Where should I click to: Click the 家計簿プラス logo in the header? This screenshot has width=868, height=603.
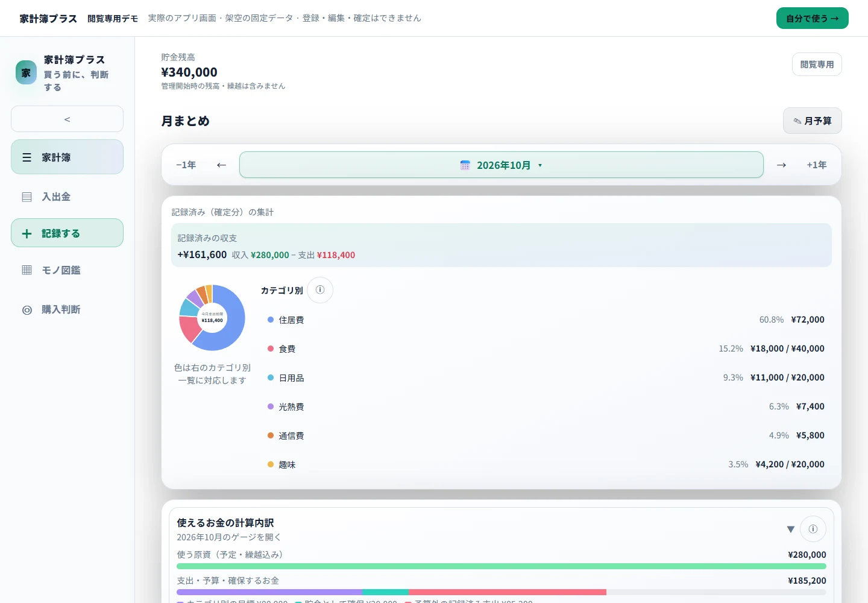click(x=48, y=19)
